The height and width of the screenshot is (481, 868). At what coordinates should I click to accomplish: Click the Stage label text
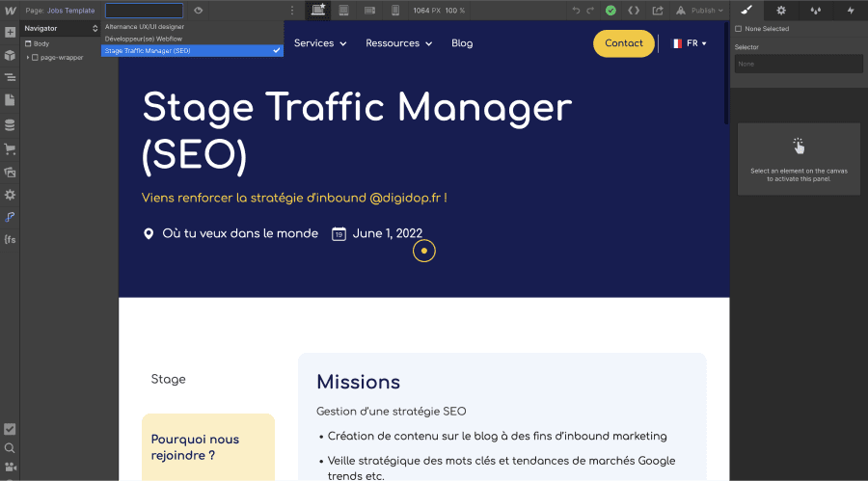coord(168,379)
